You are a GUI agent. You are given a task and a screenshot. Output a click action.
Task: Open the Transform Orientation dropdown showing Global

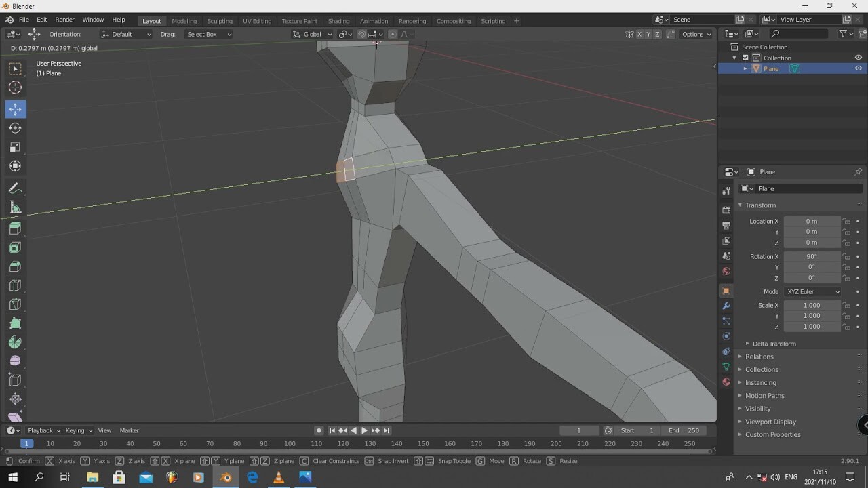point(312,34)
